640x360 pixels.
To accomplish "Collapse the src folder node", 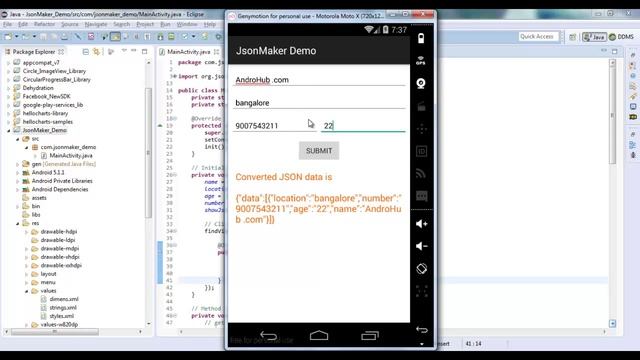I will click(x=18, y=139).
